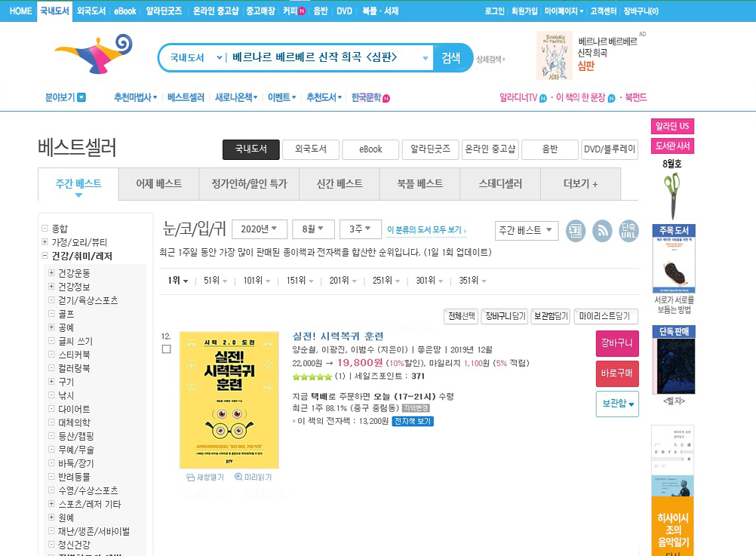
Task: Click the 장바구니담기 button
Action: [x=505, y=316]
